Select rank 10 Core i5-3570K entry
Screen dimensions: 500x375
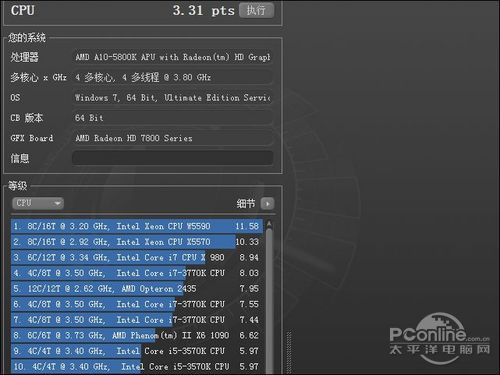click(137, 366)
